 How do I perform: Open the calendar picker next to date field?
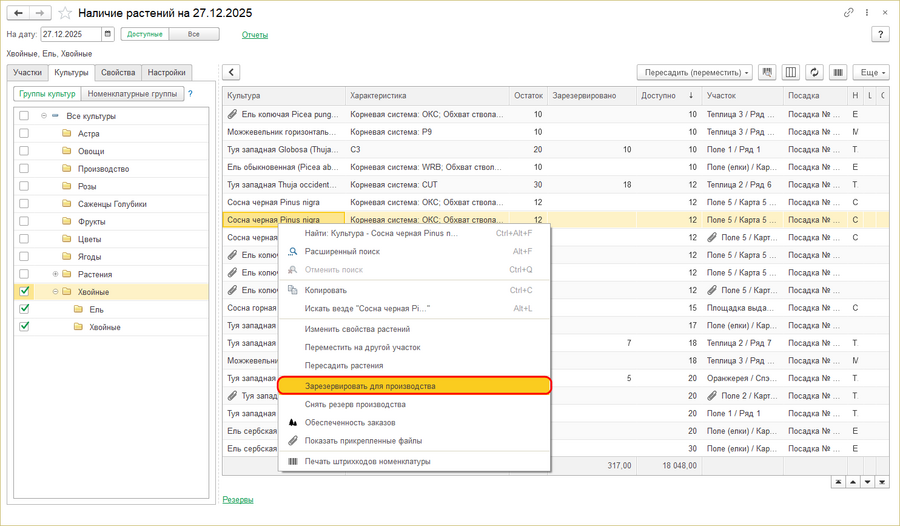108,34
